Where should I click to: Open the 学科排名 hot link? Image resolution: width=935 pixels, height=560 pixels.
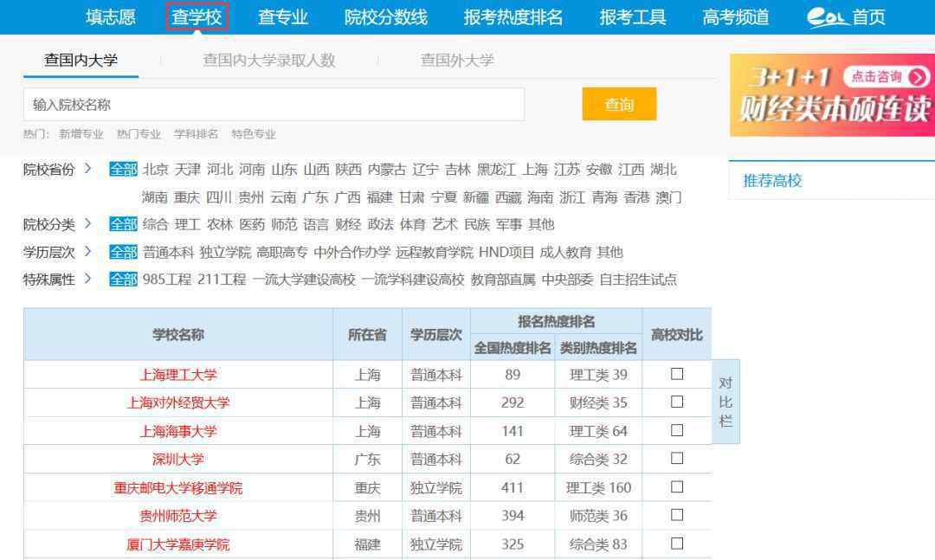197,134
